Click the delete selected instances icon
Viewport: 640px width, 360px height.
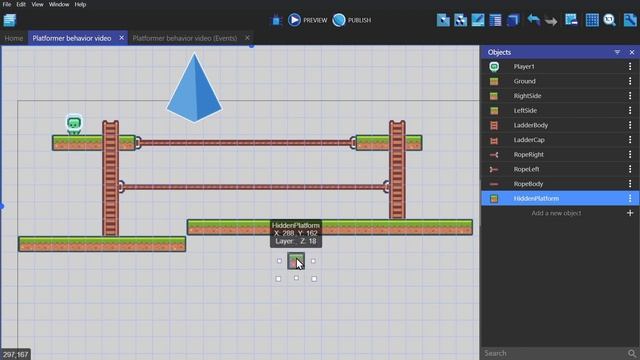[571, 20]
